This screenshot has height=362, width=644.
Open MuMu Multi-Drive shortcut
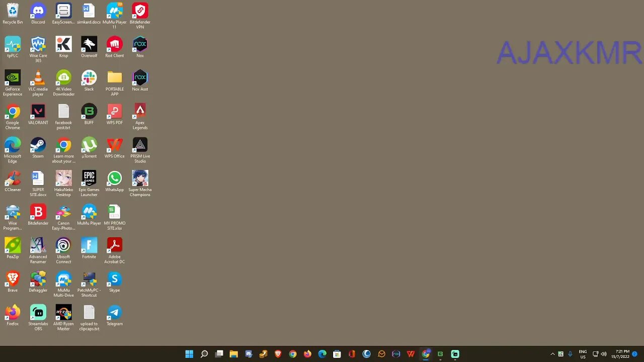(63, 284)
